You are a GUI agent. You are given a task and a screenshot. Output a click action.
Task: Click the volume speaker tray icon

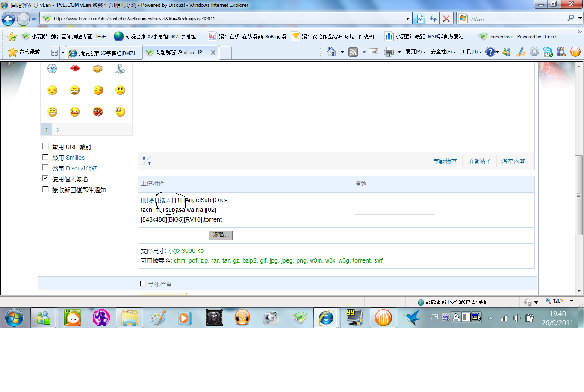[517, 318]
